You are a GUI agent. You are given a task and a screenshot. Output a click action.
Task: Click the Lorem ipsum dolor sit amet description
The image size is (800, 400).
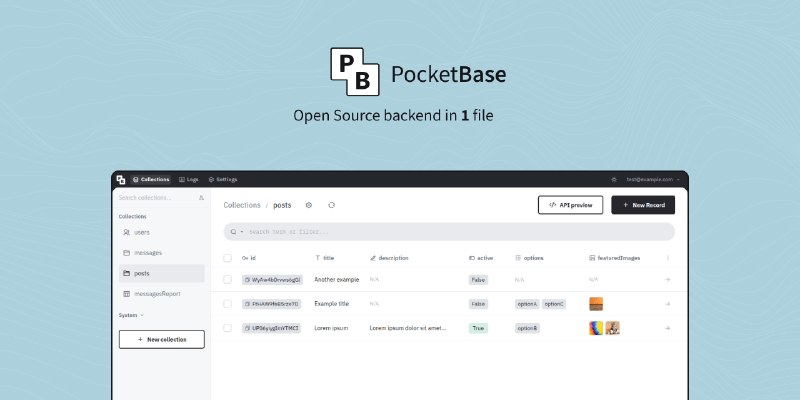pyautogui.click(x=408, y=328)
